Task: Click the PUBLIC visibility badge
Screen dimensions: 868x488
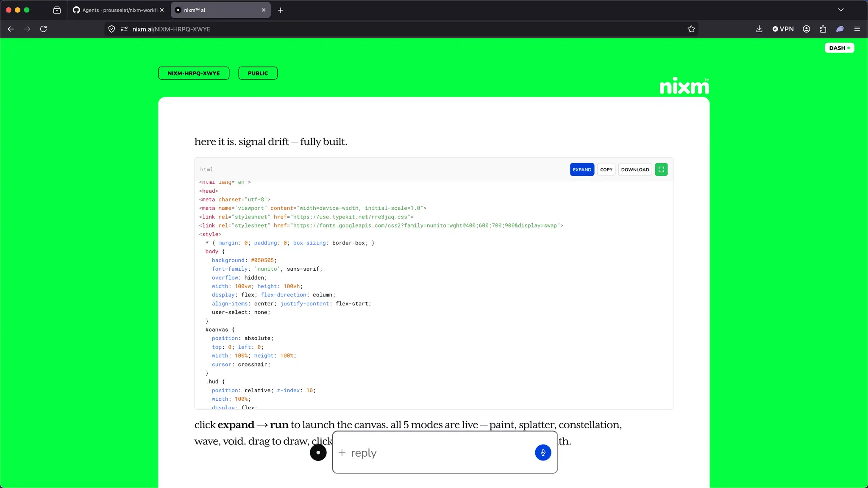Action: coord(258,73)
